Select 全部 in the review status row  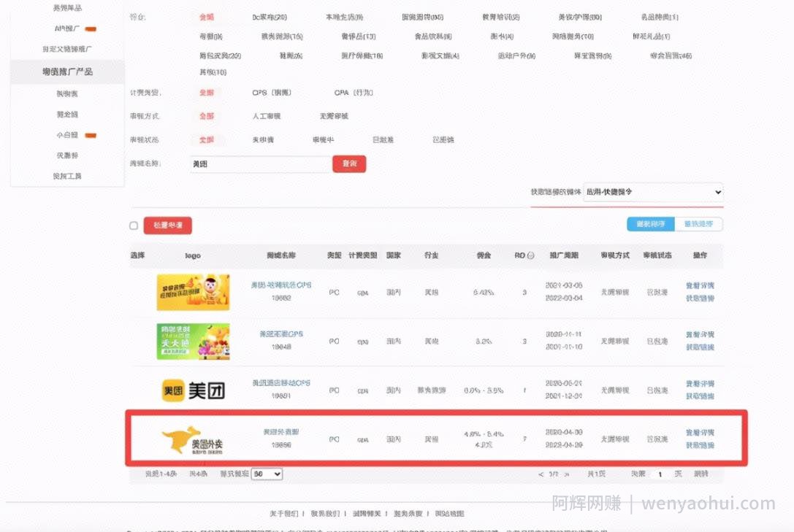(207, 139)
